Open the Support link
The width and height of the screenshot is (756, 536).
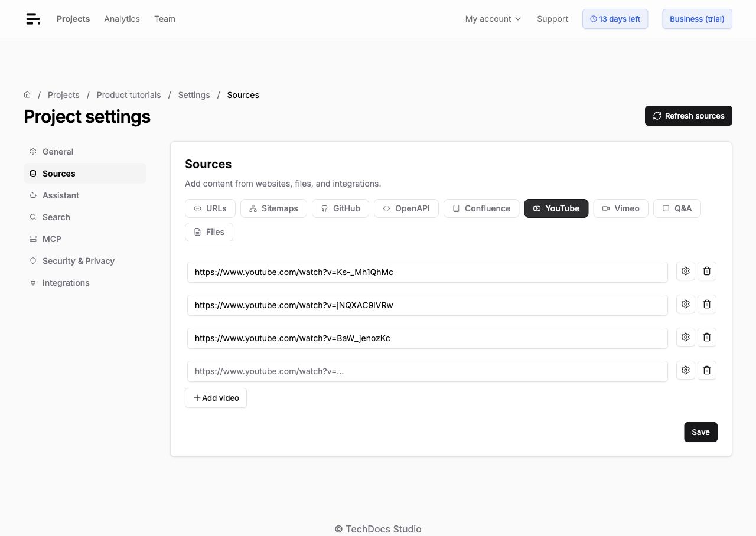click(x=552, y=19)
